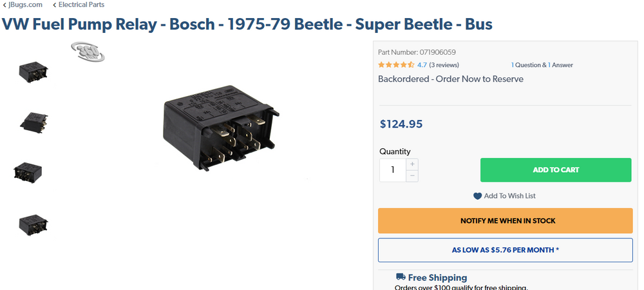Click the quantity input field
Viewport: 644px width, 290px height.
click(393, 170)
